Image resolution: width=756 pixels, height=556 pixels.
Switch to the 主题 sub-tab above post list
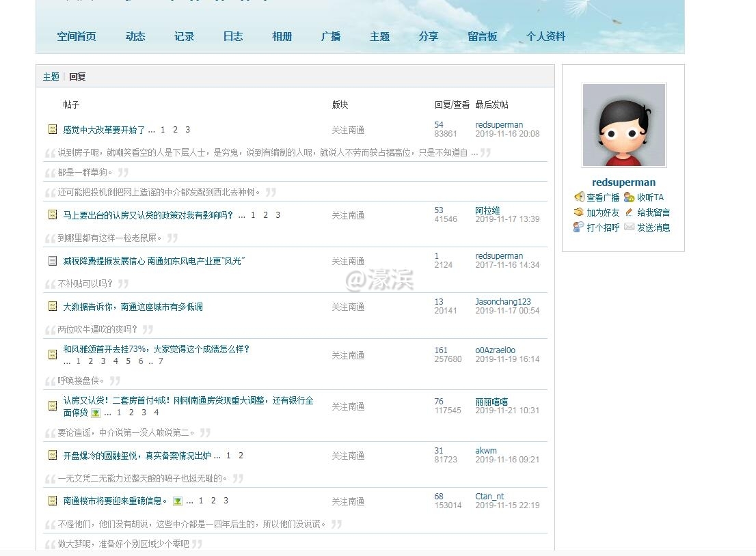tap(51, 77)
